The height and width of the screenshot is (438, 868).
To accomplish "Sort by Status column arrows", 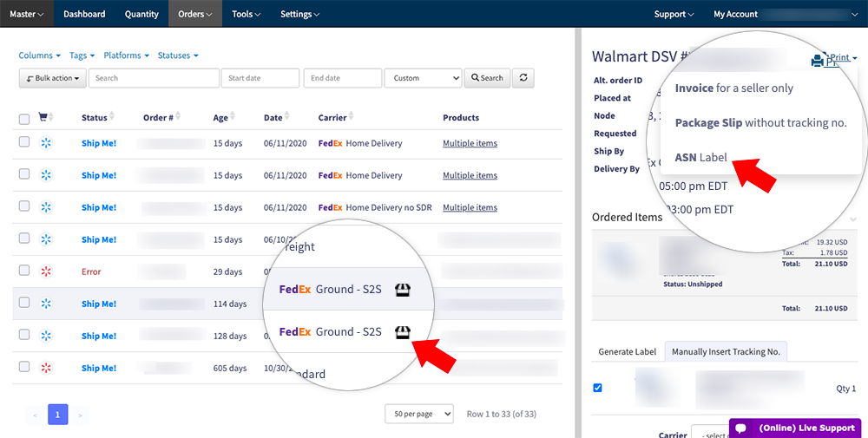I will point(112,116).
